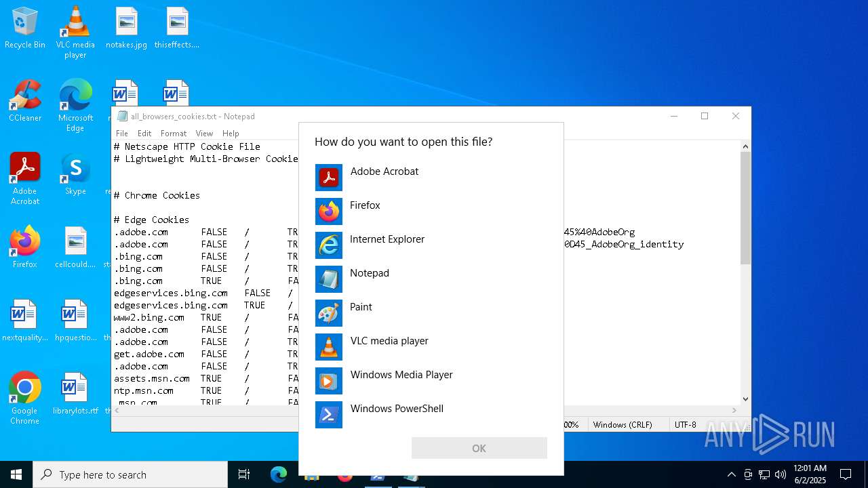Open the Action Center notifications icon
This screenshot has height=488, width=868.
846,474
